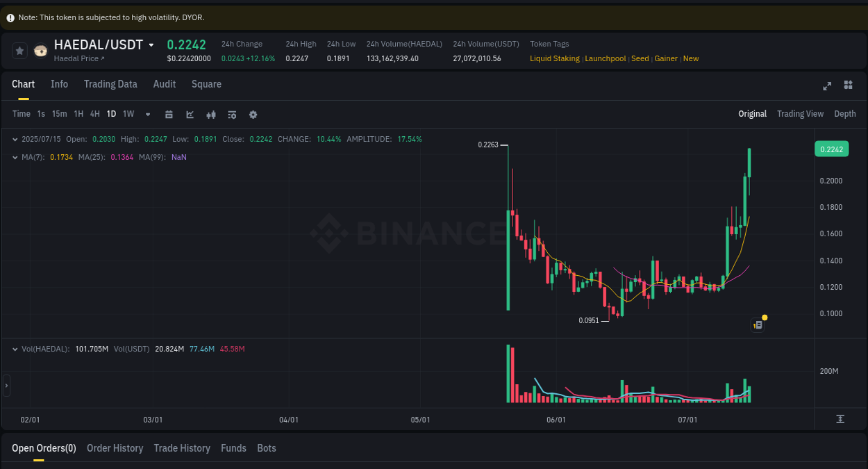868x469 pixels.
Task: Open the order display settings icon
Action: (x=232, y=114)
